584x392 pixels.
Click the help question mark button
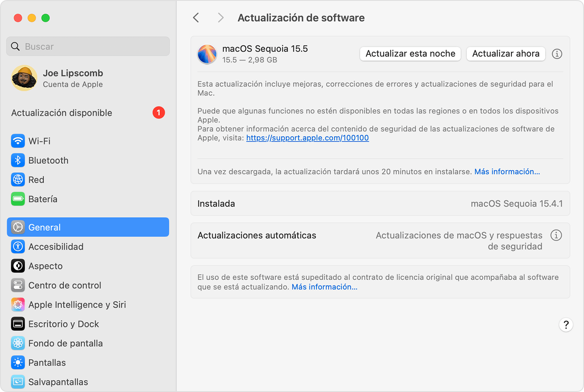point(566,325)
